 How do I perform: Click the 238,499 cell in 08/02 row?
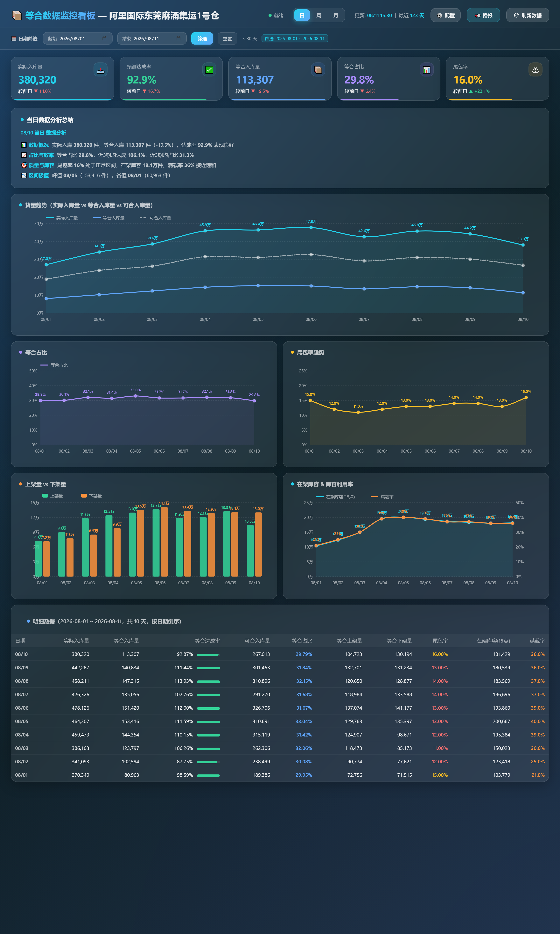(261, 761)
